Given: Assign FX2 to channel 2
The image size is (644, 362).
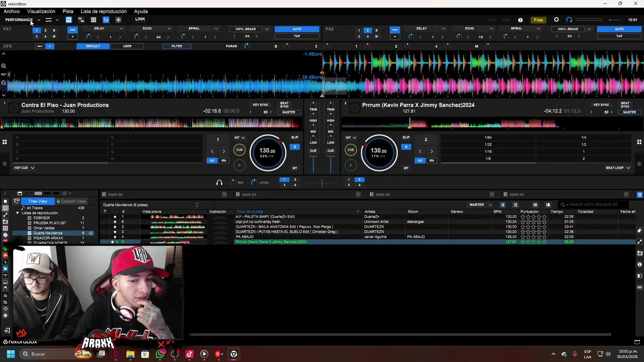Looking at the screenshot, I should pos(367,30).
